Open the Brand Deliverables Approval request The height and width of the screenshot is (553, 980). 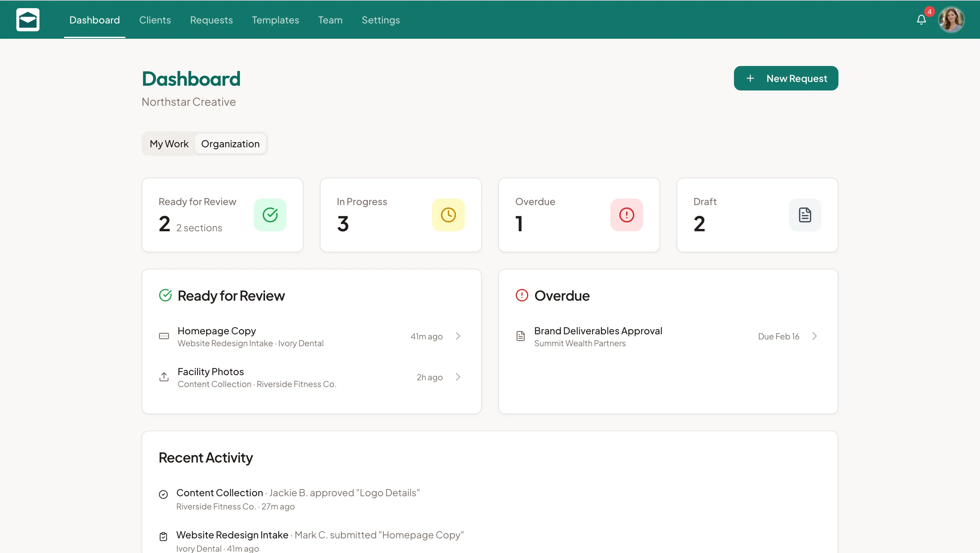pos(598,331)
